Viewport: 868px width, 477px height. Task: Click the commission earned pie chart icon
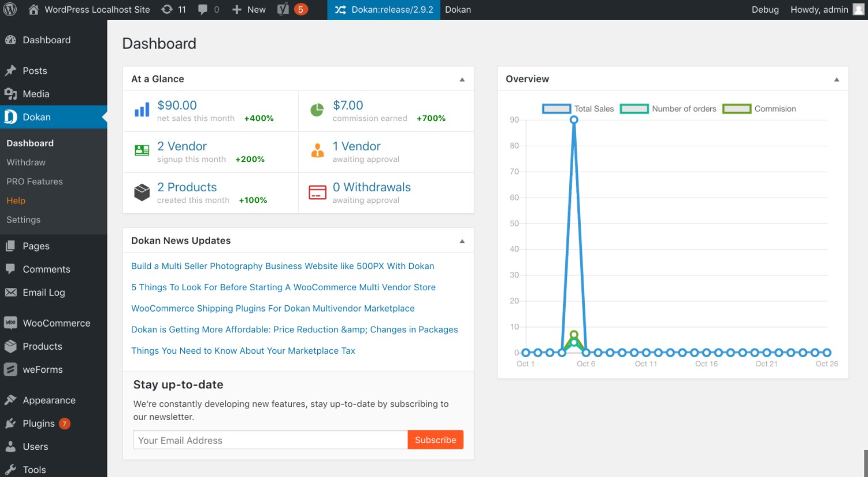[x=317, y=111]
